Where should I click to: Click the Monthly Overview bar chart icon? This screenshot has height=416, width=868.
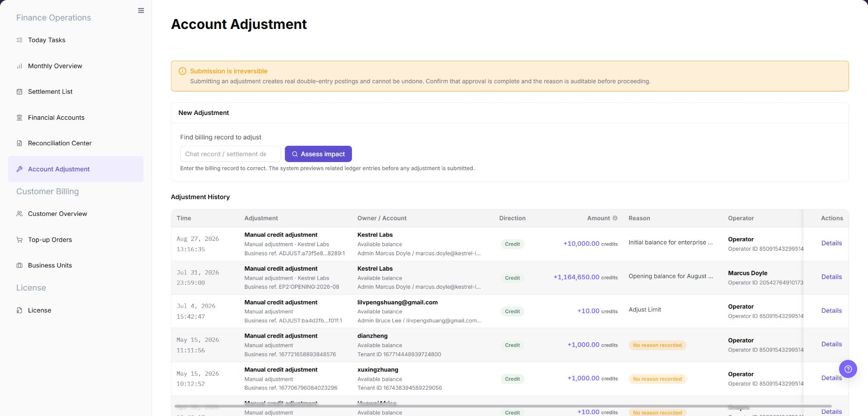click(19, 66)
